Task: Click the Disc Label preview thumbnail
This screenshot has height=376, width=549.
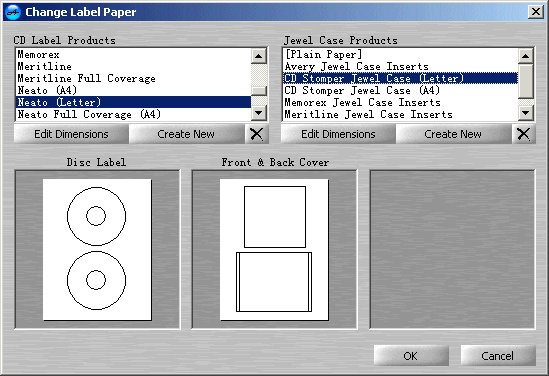Action: pyautogui.click(x=97, y=250)
